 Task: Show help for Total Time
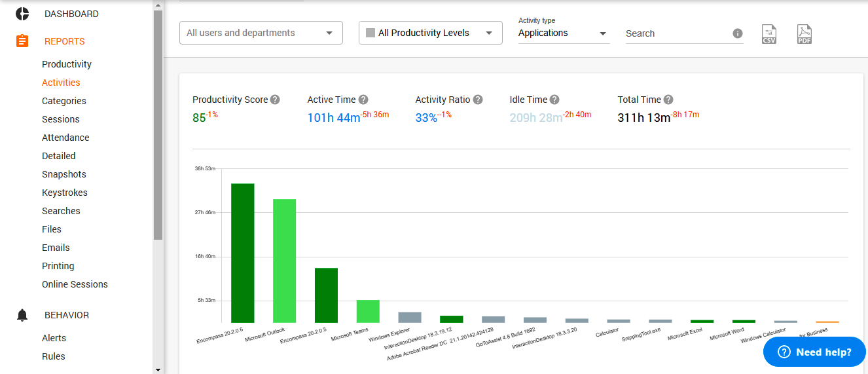pyautogui.click(x=668, y=100)
